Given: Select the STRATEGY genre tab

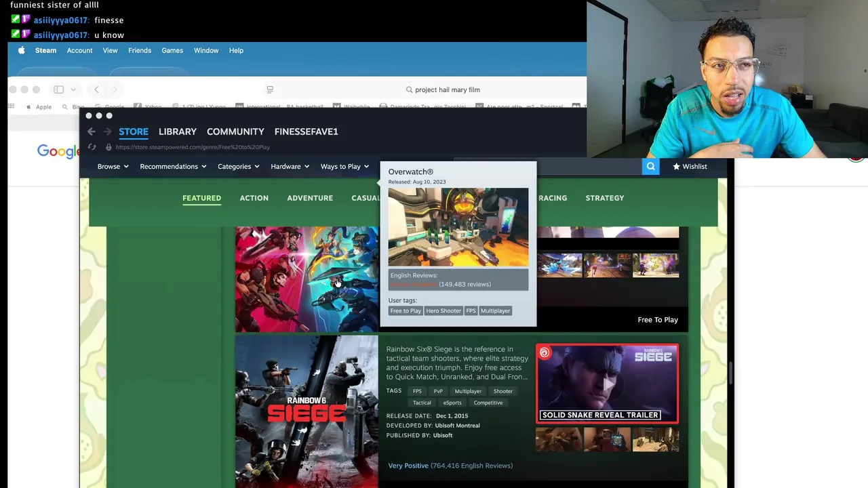Looking at the screenshot, I should (605, 198).
